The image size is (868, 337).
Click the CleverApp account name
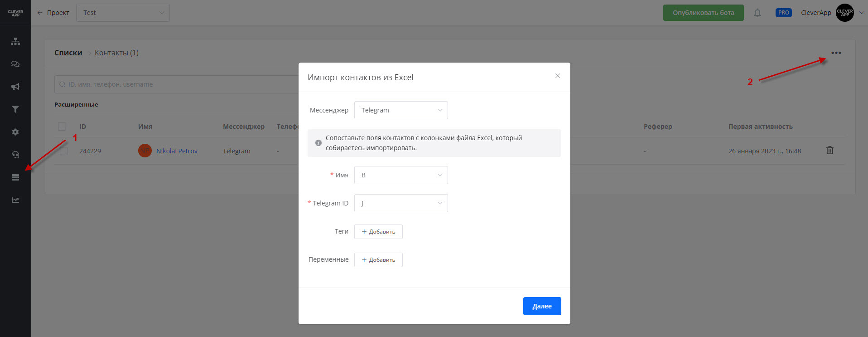tap(816, 13)
